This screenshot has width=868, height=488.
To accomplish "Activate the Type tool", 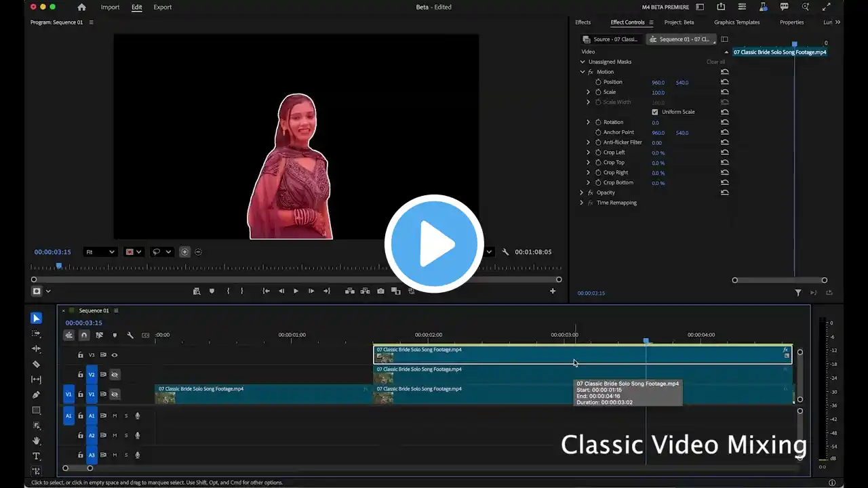I will [x=37, y=456].
